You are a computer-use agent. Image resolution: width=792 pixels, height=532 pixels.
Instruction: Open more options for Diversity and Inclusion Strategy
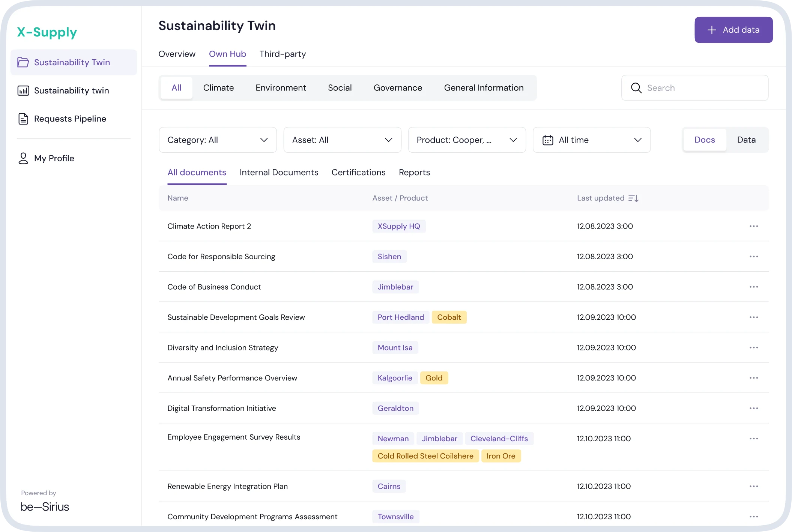click(754, 348)
